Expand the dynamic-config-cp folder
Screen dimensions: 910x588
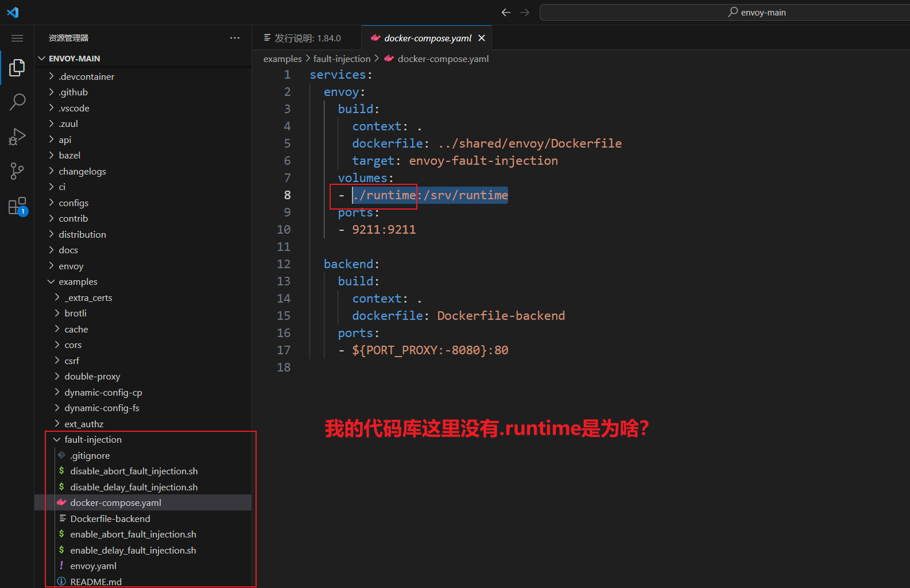coord(143,392)
